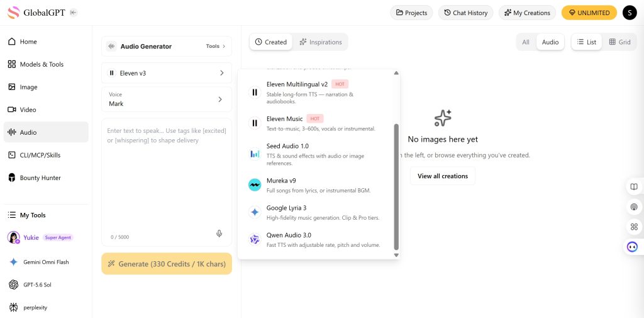The image size is (644, 318).
Task: Choose Mureka v9 model
Action: (x=316, y=185)
